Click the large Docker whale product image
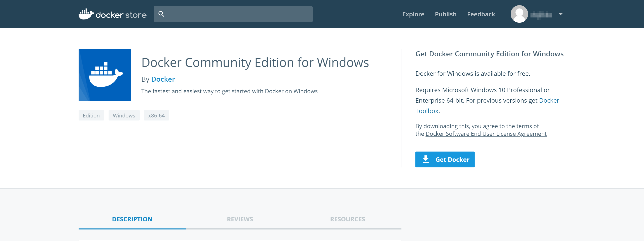Viewport: 644px width, 241px height. [105, 75]
